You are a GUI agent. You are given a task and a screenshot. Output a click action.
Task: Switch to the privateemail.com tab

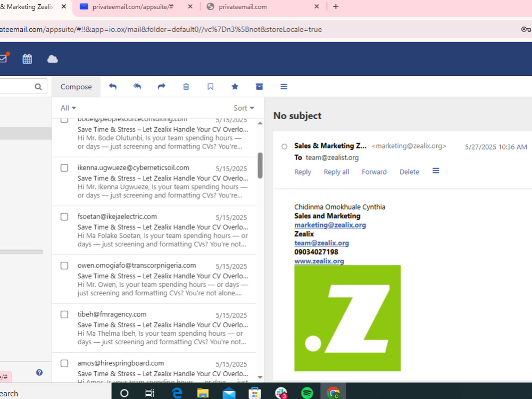[243, 7]
